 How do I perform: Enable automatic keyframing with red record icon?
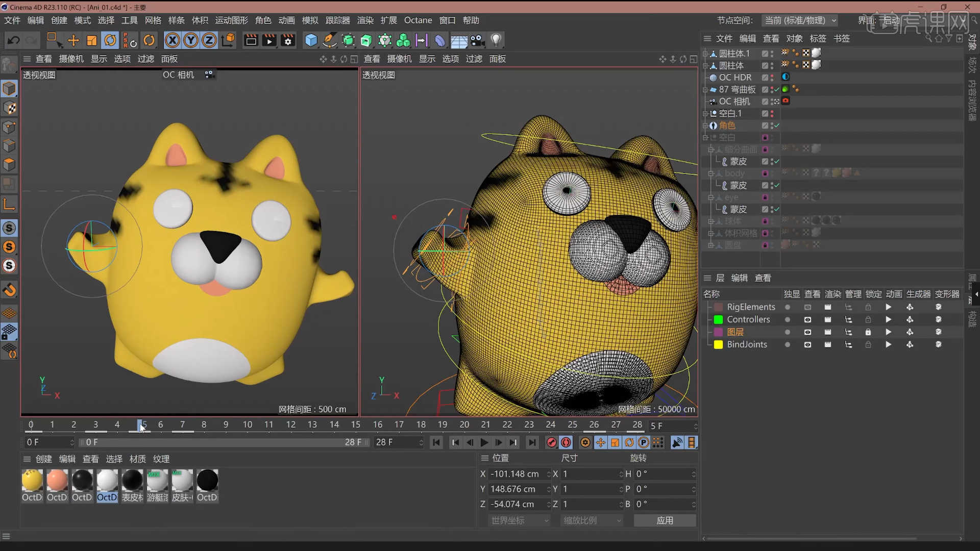(x=567, y=442)
